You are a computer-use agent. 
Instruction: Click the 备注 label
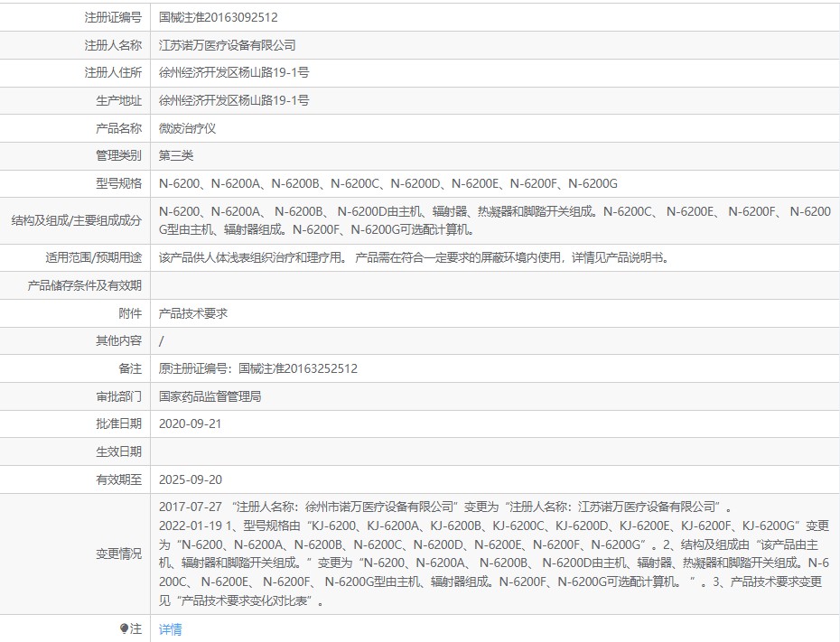130,368
